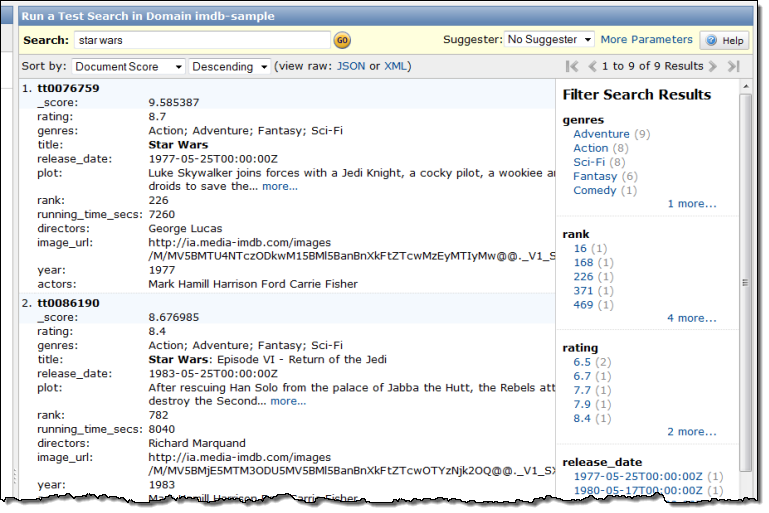View raw results as JSON
This screenshot has height=513, width=769.
click(351, 67)
